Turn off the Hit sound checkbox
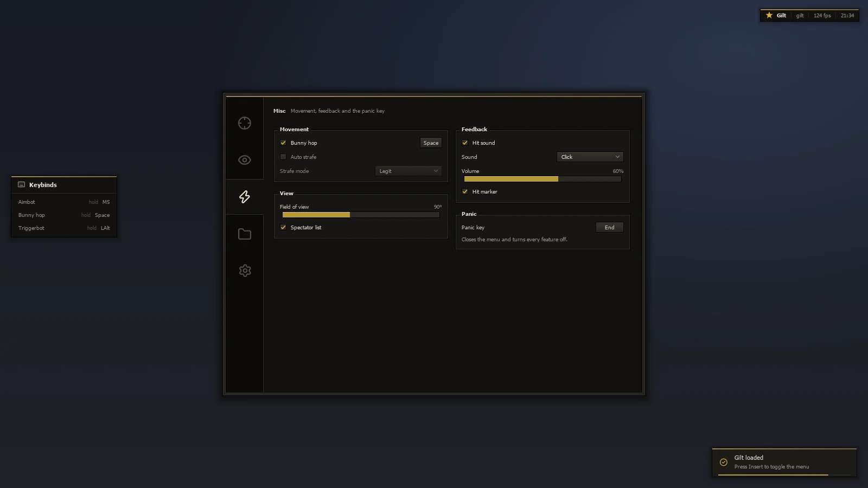The width and height of the screenshot is (868, 488). 465,143
